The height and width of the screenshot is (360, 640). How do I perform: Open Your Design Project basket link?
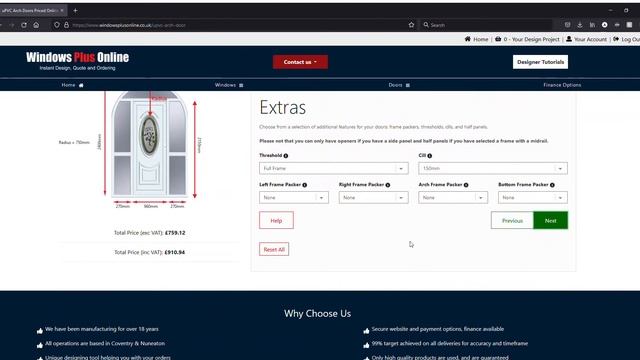tap(531, 39)
